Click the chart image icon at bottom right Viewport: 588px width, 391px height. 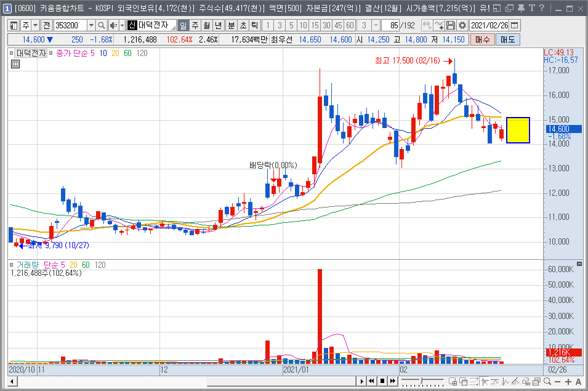click(537, 382)
